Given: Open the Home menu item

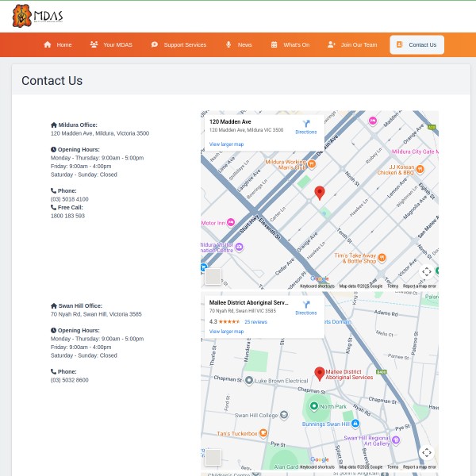Looking at the screenshot, I should [x=58, y=45].
